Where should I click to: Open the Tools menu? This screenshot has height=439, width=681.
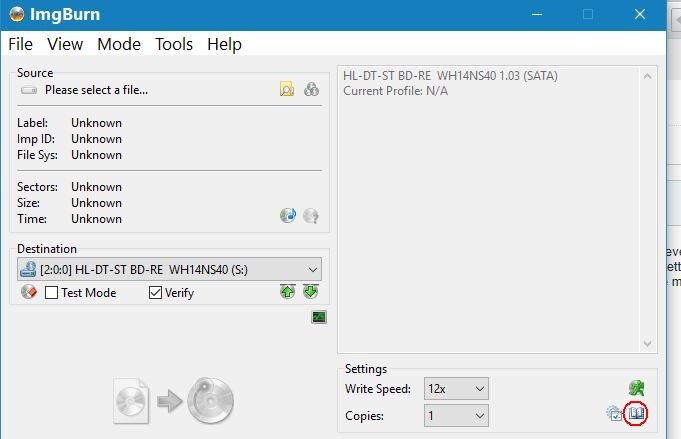pos(174,44)
